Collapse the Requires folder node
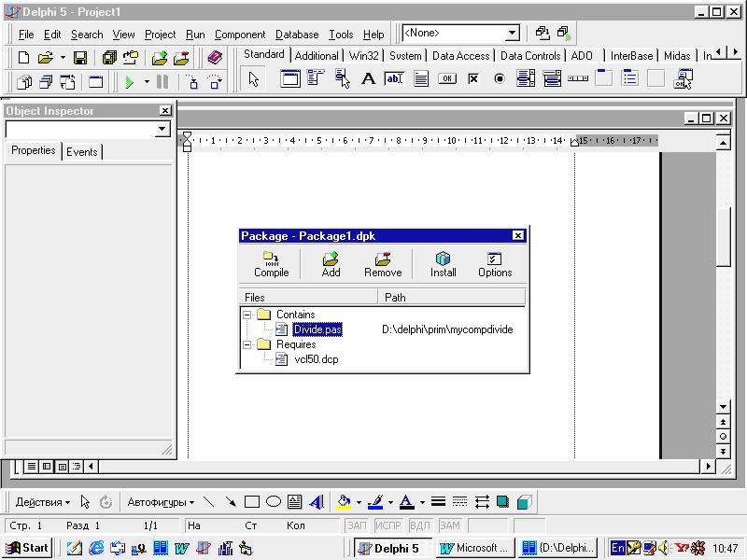 [247, 344]
